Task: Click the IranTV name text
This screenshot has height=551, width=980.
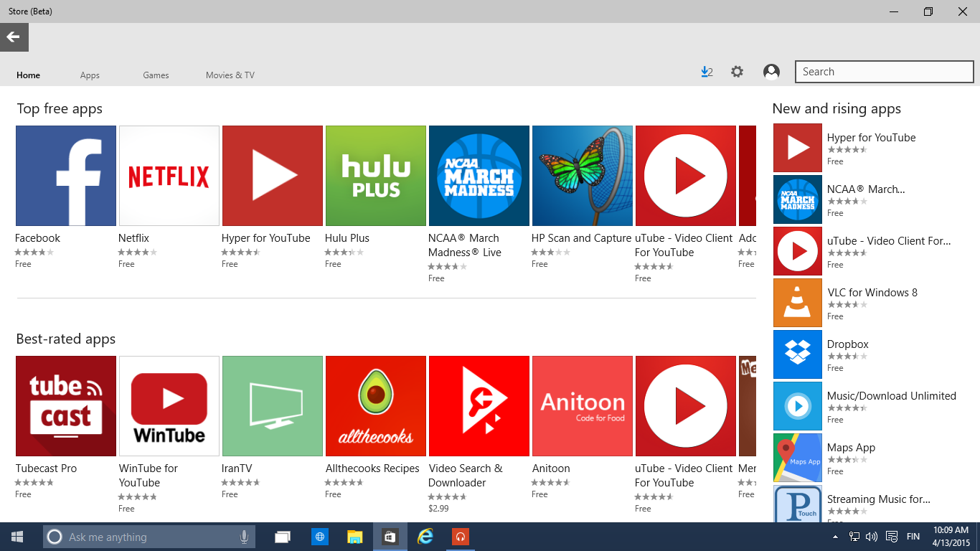Action: (237, 468)
